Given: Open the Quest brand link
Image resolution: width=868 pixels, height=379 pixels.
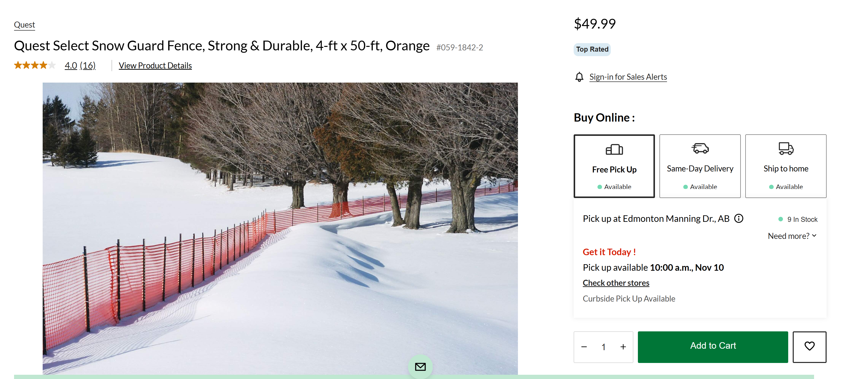Looking at the screenshot, I should (x=24, y=25).
